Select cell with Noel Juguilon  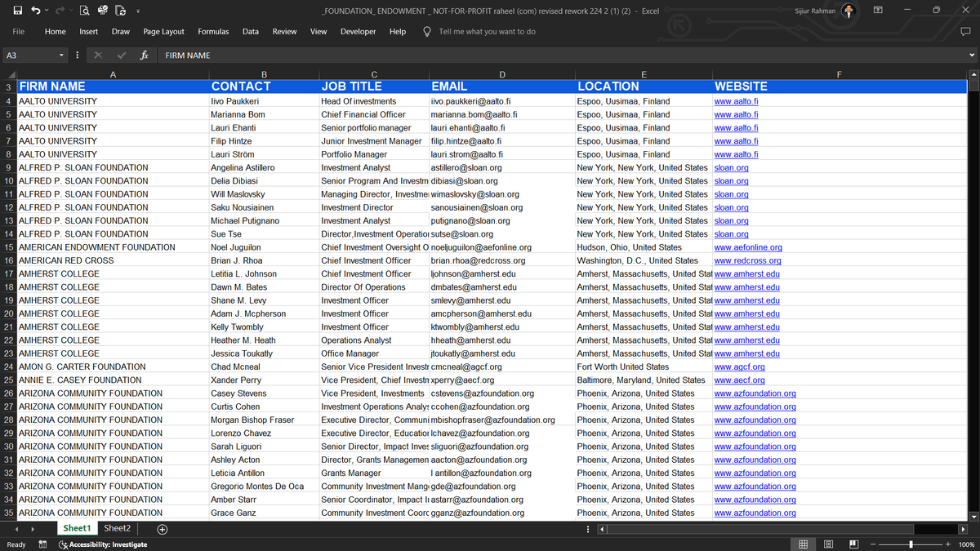tap(264, 247)
